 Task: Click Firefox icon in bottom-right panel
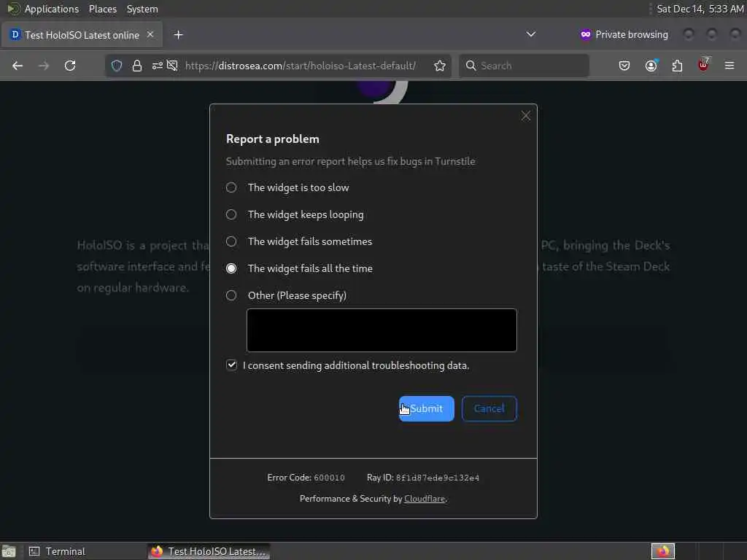click(x=663, y=551)
